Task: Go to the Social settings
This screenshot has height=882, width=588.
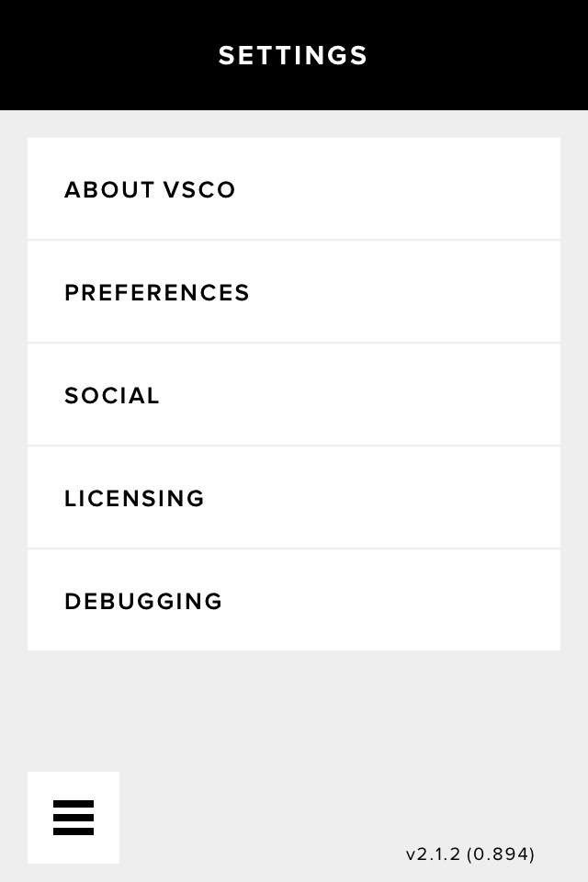Action: tap(294, 395)
